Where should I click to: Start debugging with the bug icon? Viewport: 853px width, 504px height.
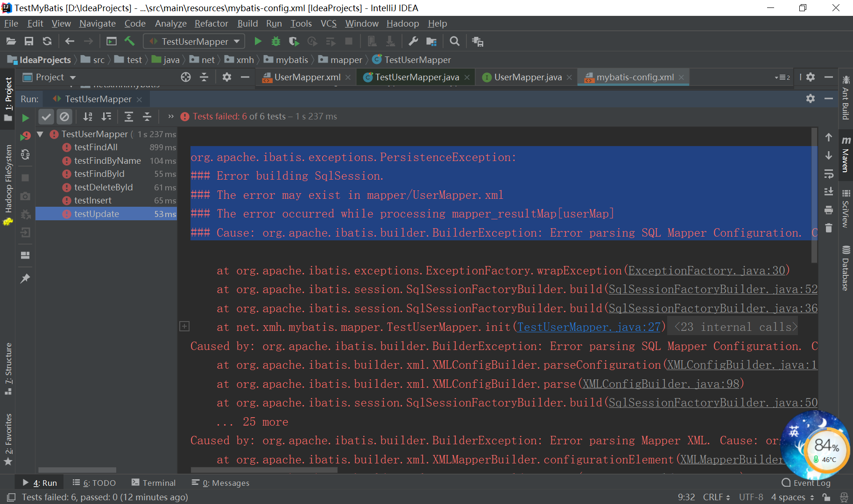point(276,42)
